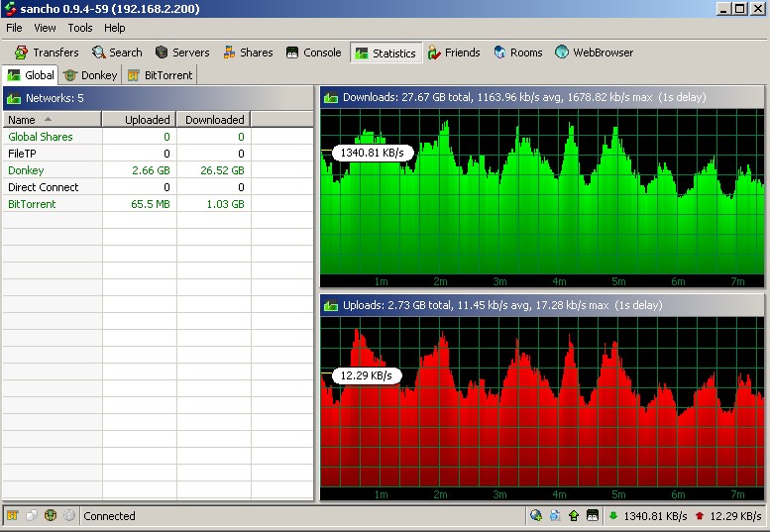770x532 pixels.
Task: Open the File menu
Action: click(x=14, y=29)
